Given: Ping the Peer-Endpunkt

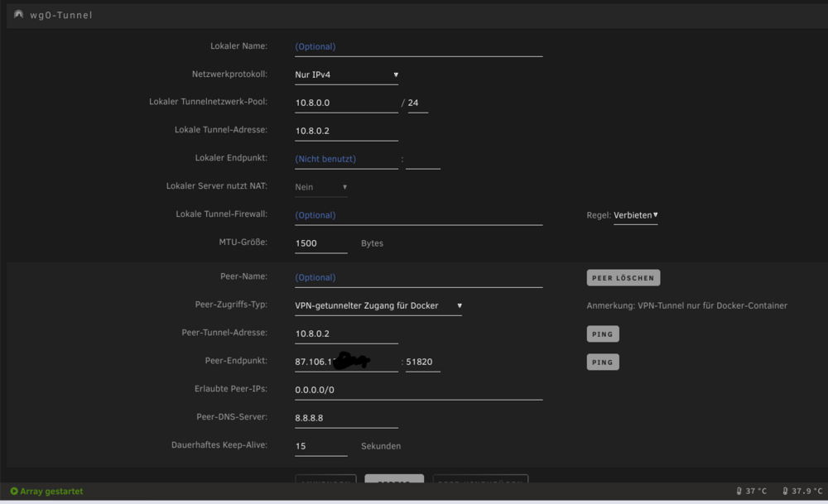Looking at the screenshot, I should coord(603,362).
